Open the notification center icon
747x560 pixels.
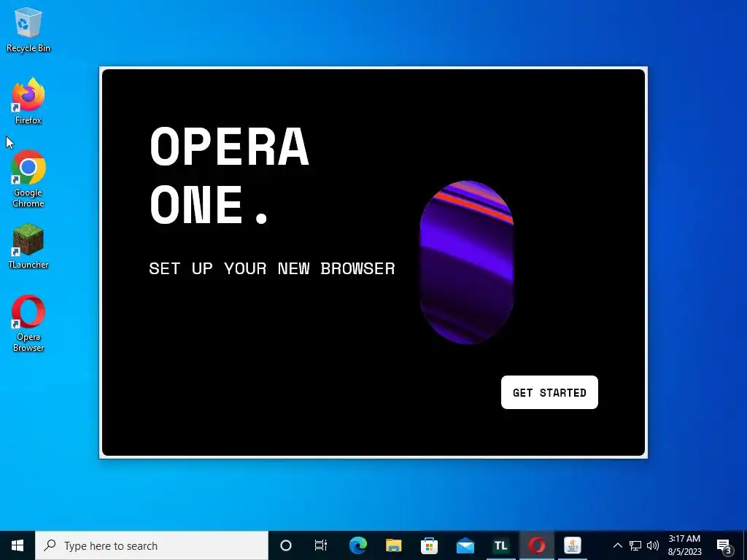(x=724, y=546)
